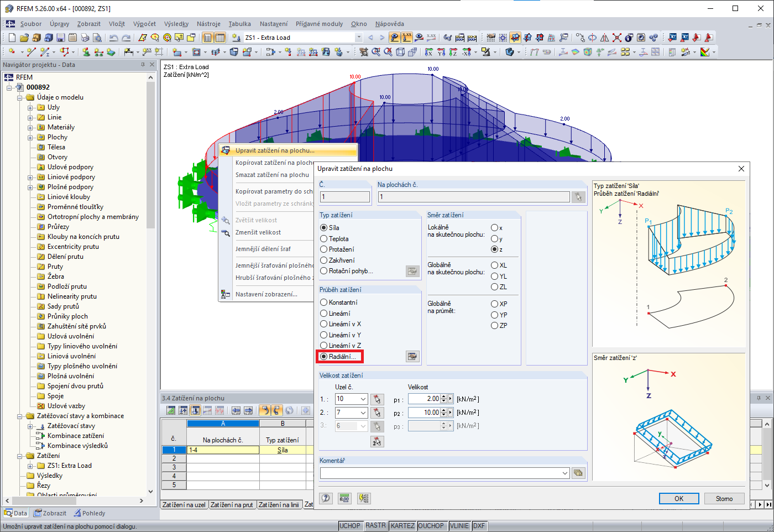Screen dimensions: 774x532
Task: Open dialog help with the question mark icon
Action: [326, 498]
